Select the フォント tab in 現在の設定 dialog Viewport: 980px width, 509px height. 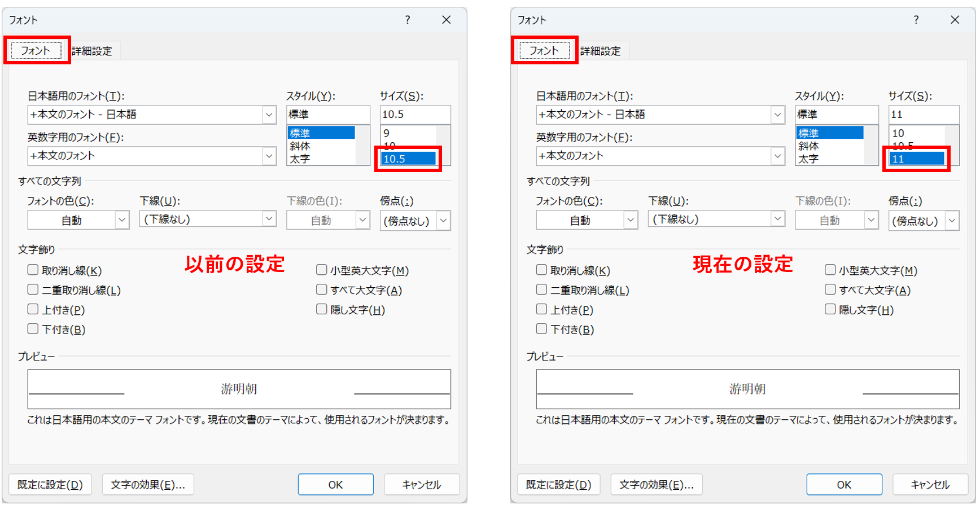(x=544, y=51)
